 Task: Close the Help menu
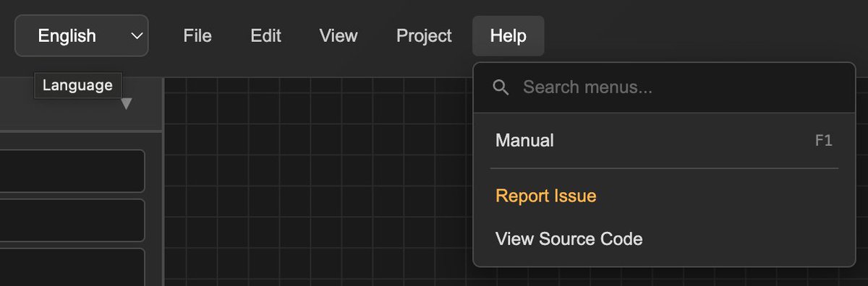[x=509, y=35]
